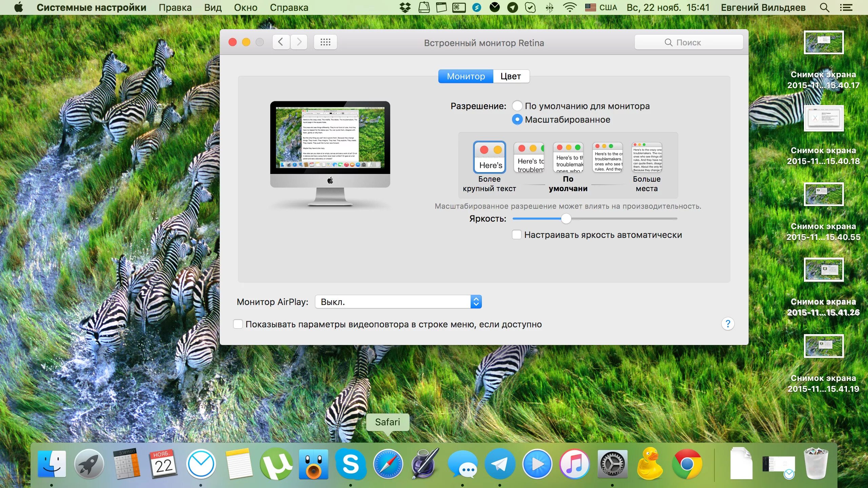
Task: Open Wi-Fi status icon in menu bar
Action: pos(569,7)
